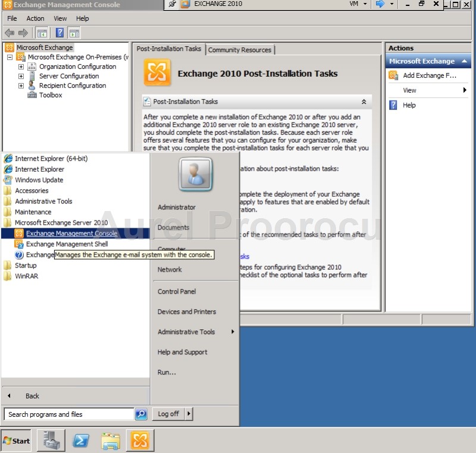The height and width of the screenshot is (453, 476).
Task: Select the Server Configuration node
Action: [68, 76]
